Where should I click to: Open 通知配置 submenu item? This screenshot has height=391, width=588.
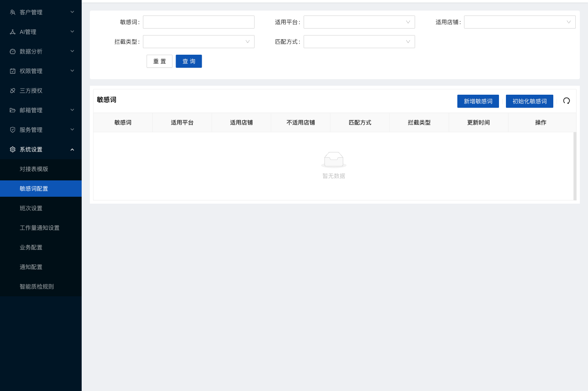(41, 267)
